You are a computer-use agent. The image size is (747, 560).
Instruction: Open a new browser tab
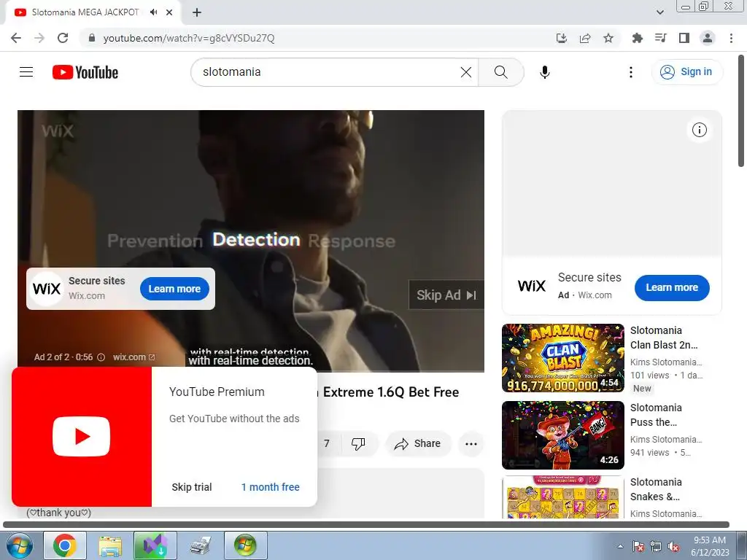click(197, 12)
